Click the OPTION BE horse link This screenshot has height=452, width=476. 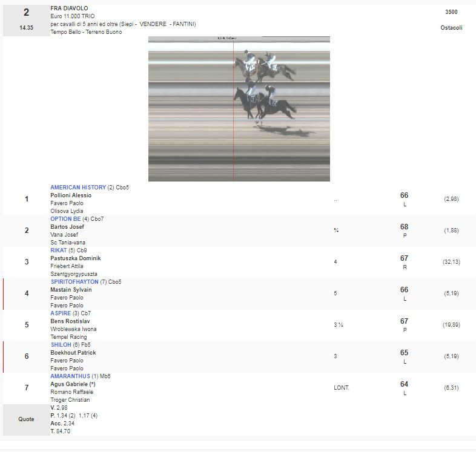click(x=65, y=219)
